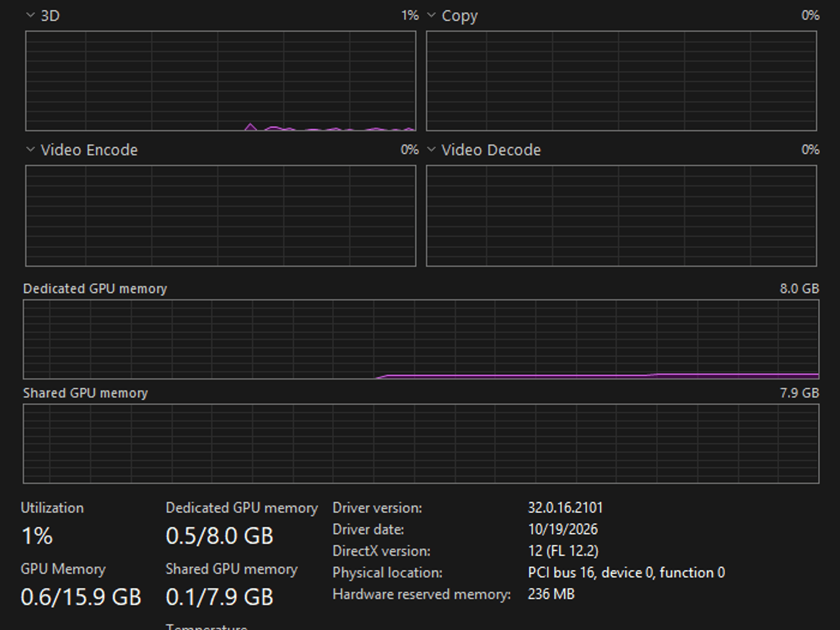Select DirectX version 12 (FL 12.2)

click(x=563, y=551)
